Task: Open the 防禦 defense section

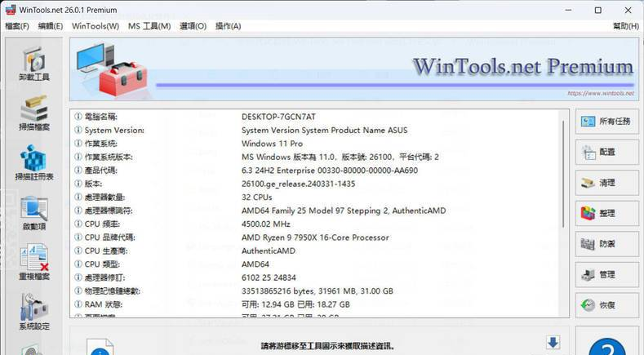Action: pyautogui.click(x=606, y=244)
